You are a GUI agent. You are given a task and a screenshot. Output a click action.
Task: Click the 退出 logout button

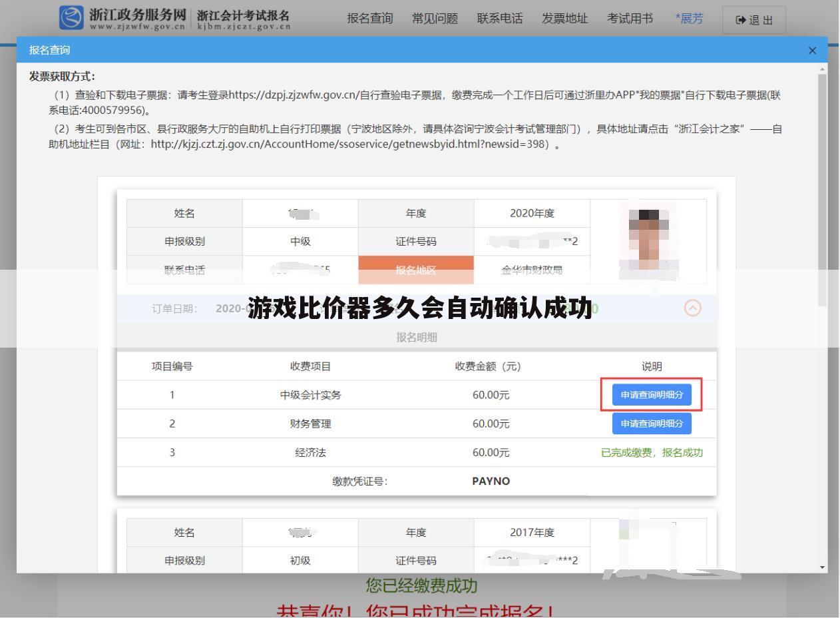point(754,20)
